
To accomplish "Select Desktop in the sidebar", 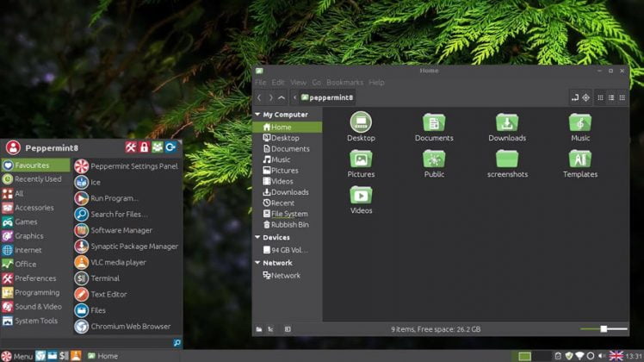I will (x=287, y=138).
